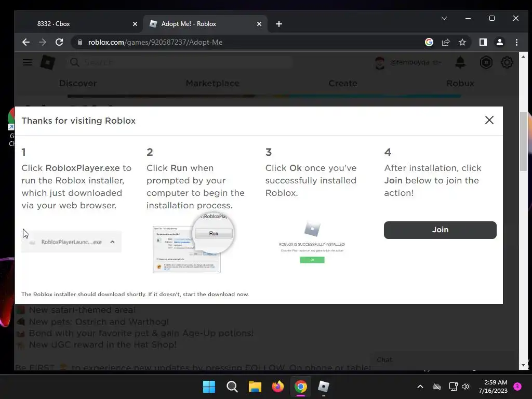Click the scrollbar up arrow
The height and width of the screenshot is (399, 532).
click(x=523, y=57)
